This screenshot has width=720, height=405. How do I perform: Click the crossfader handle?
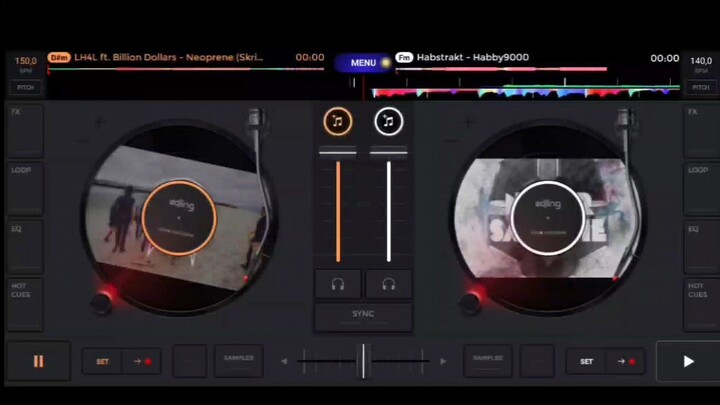[x=363, y=361]
